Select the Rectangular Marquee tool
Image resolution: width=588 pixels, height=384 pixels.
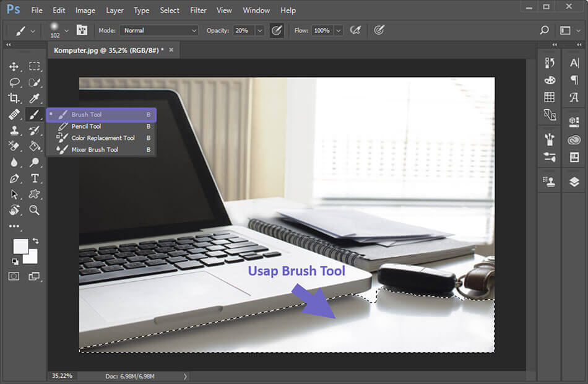pos(35,66)
